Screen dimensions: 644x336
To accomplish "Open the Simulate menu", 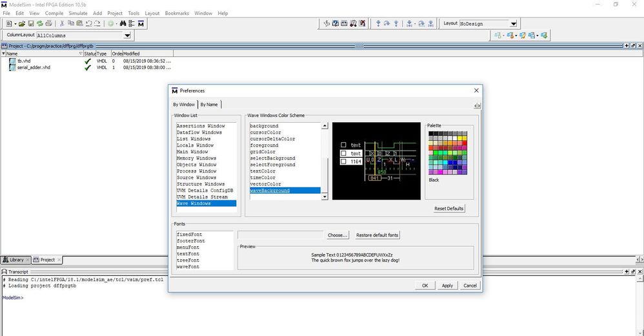I will click(77, 13).
